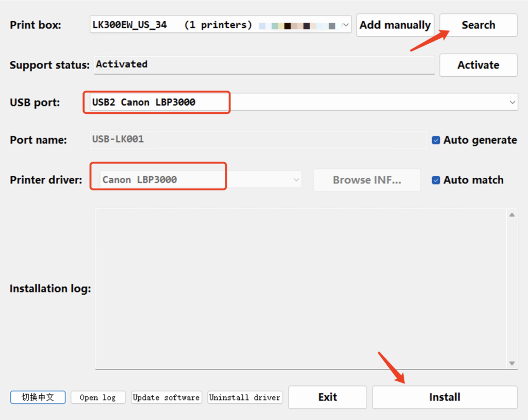Click the log scrollbar up arrow
This screenshot has width=528, height=420.
click(511, 215)
